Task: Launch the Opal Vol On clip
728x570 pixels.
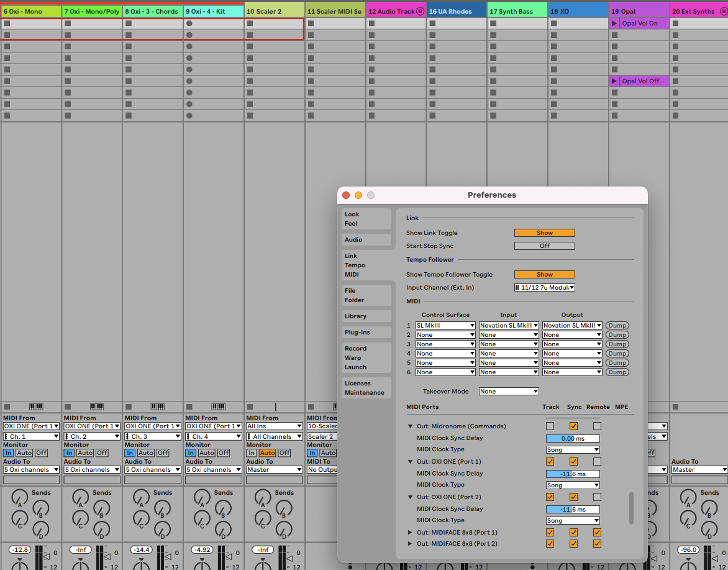Action: pos(614,23)
